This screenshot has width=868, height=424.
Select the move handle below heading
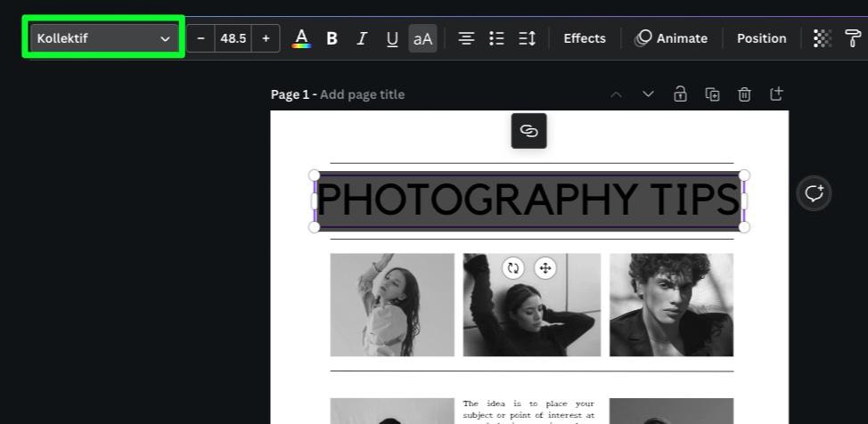coord(545,268)
